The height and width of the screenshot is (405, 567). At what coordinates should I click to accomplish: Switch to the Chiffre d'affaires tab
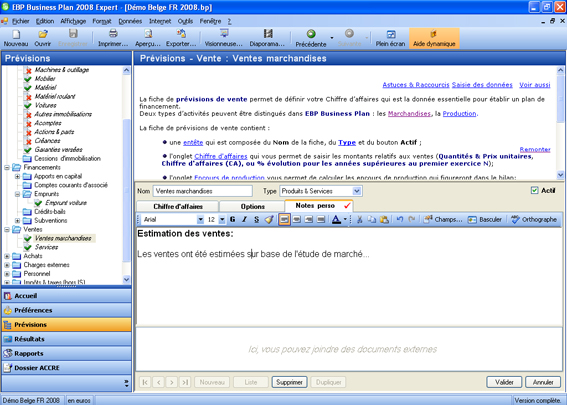[178, 206]
